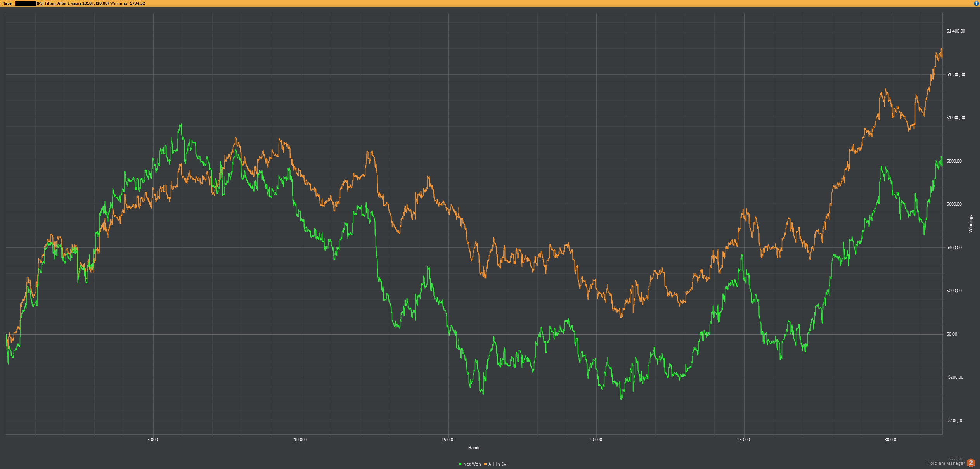
Task: Toggle the All-In EV legend label
Action: click(x=497, y=464)
